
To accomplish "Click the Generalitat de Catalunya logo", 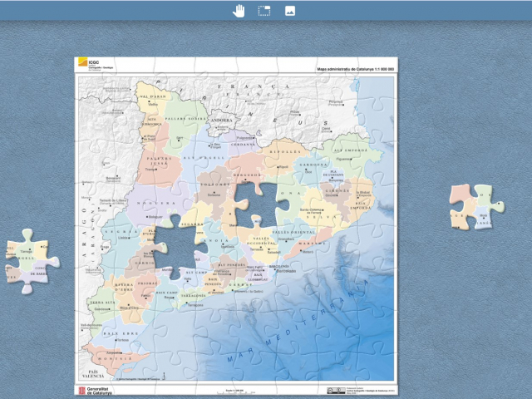I will (96, 391).
